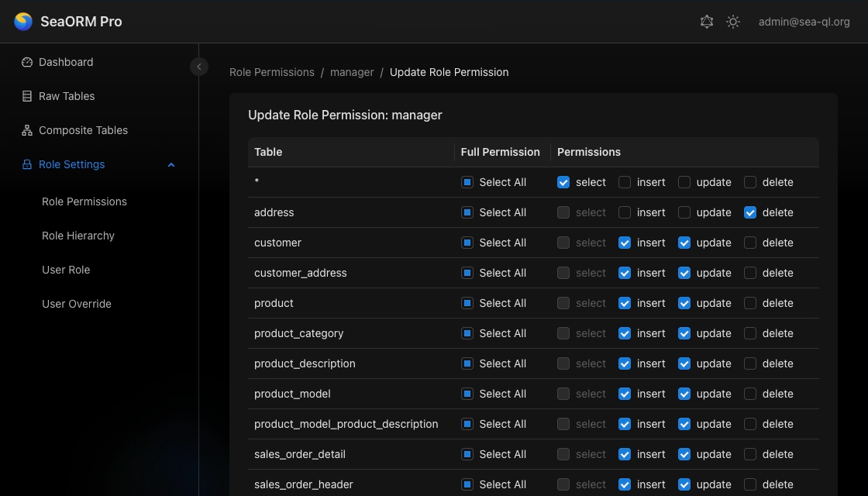Click the SeaORM Pro logo icon

tap(23, 22)
